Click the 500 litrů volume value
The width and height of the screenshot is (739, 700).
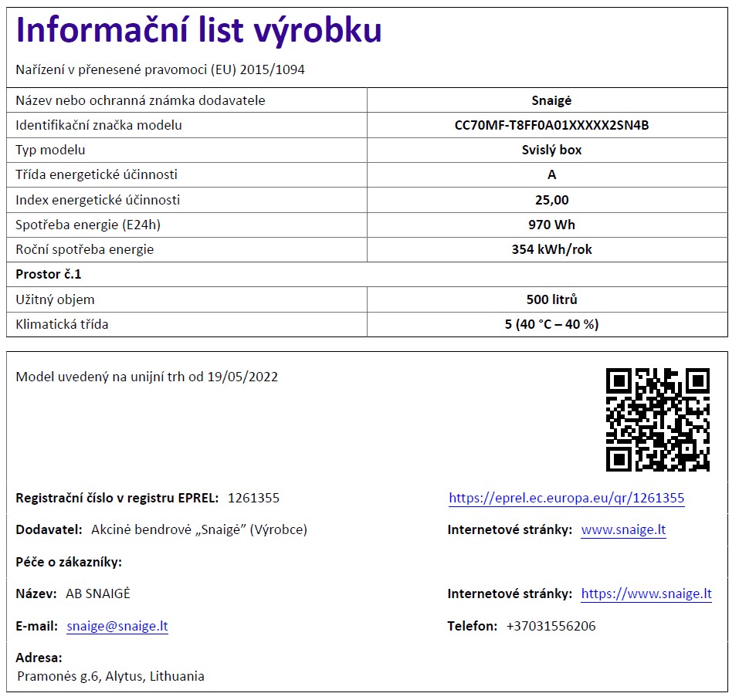(x=551, y=299)
